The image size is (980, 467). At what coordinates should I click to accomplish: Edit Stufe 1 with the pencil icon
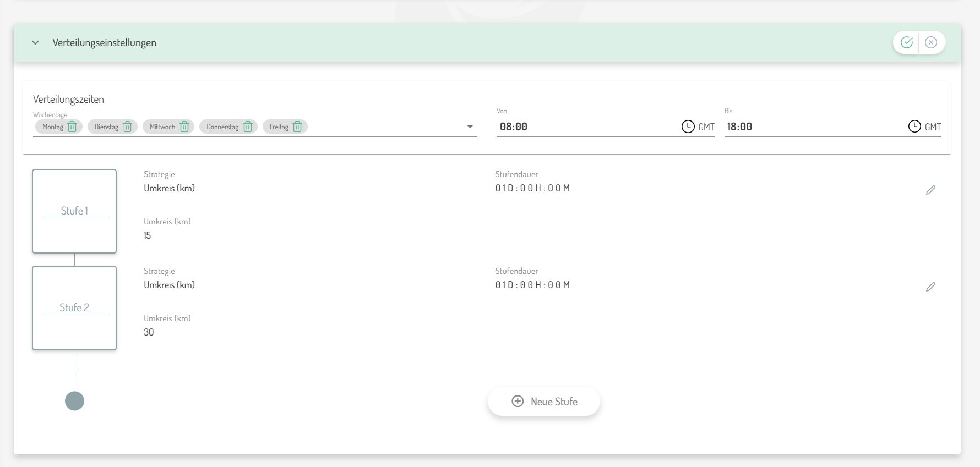[930, 190]
